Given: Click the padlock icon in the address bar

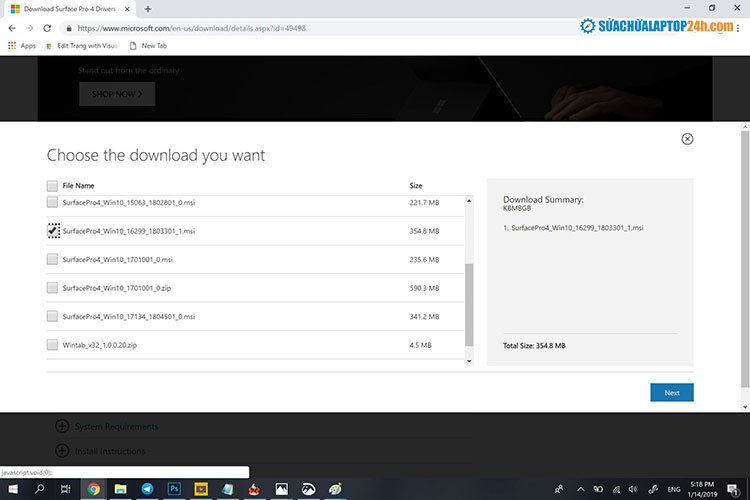Looking at the screenshot, I should tap(69, 28).
